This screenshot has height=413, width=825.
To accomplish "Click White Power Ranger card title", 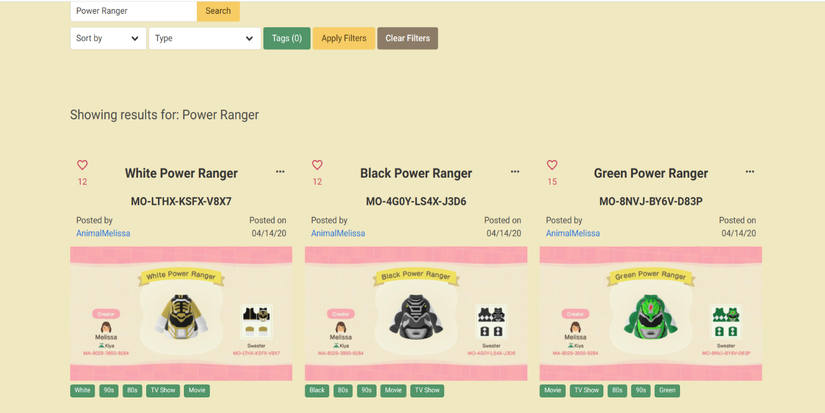I will [182, 173].
